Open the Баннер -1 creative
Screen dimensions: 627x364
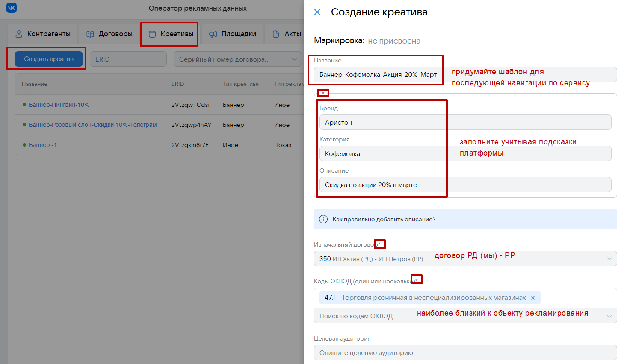click(42, 145)
